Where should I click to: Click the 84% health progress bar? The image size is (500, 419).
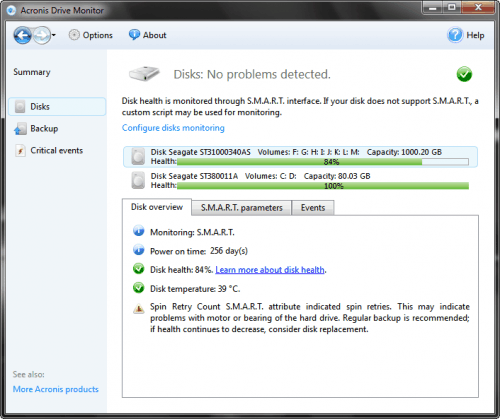coord(323,162)
